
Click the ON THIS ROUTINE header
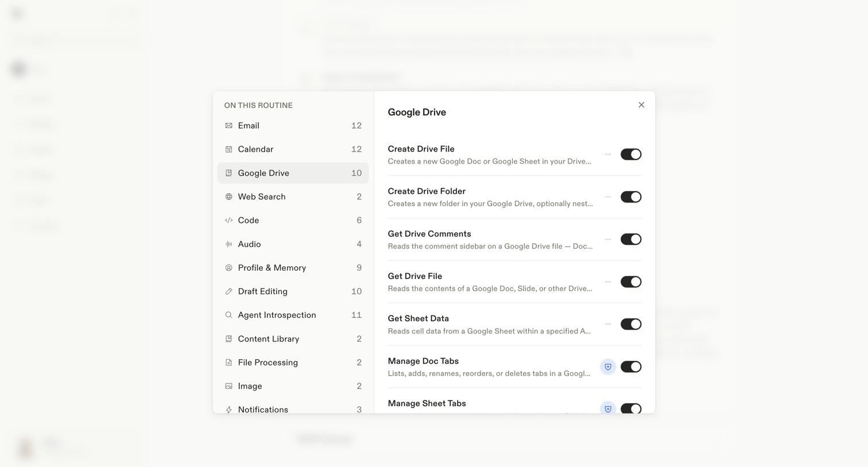point(258,106)
